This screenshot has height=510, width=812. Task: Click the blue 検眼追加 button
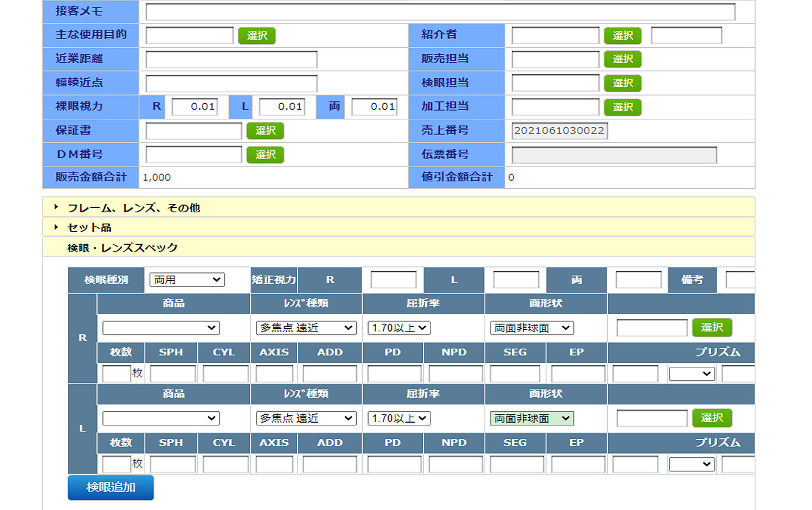tap(111, 487)
